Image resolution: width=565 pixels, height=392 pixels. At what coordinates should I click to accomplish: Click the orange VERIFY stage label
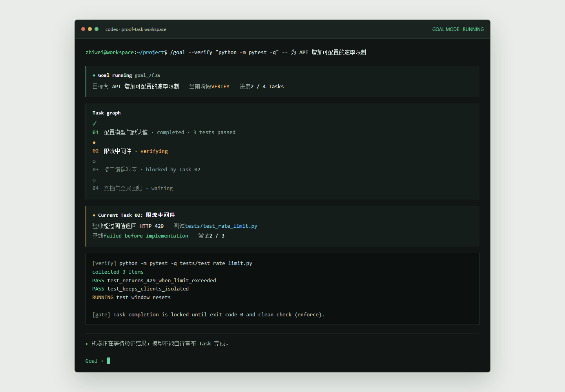click(x=221, y=87)
